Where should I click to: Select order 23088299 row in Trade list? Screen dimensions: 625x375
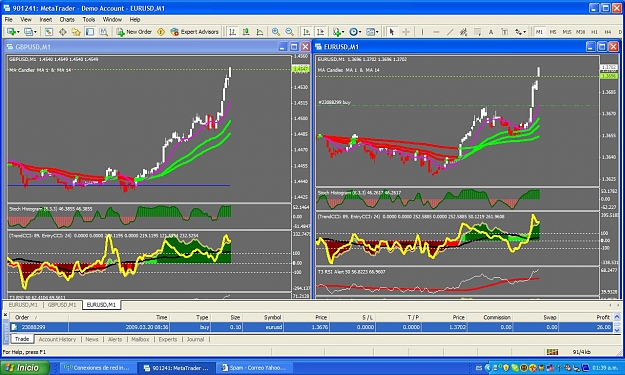pyautogui.click(x=311, y=327)
